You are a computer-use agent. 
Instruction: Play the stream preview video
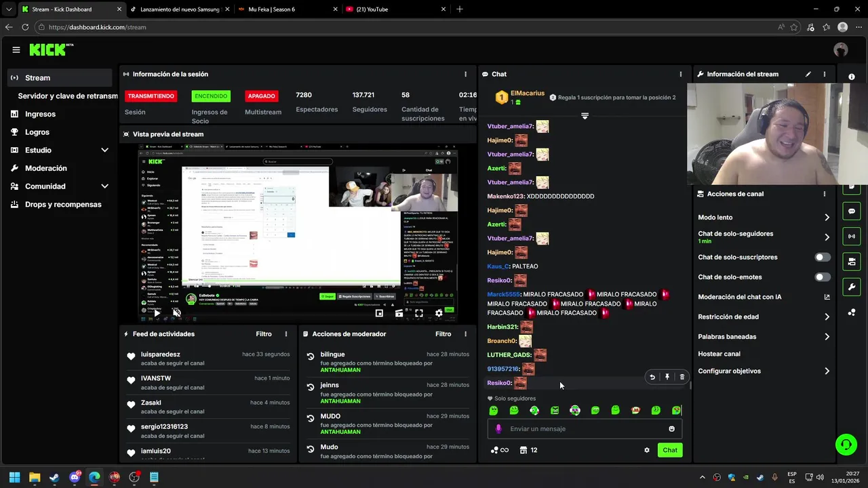(157, 313)
